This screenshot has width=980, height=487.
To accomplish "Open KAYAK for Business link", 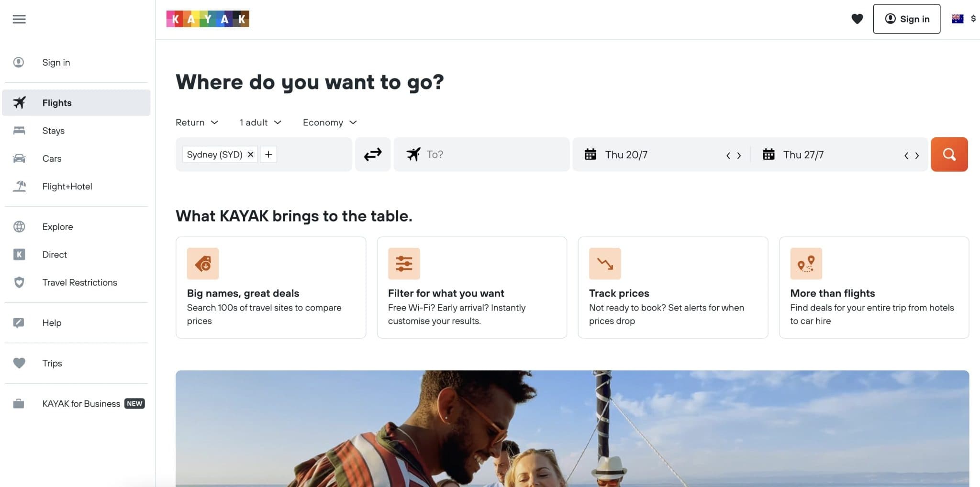I will click(76, 404).
